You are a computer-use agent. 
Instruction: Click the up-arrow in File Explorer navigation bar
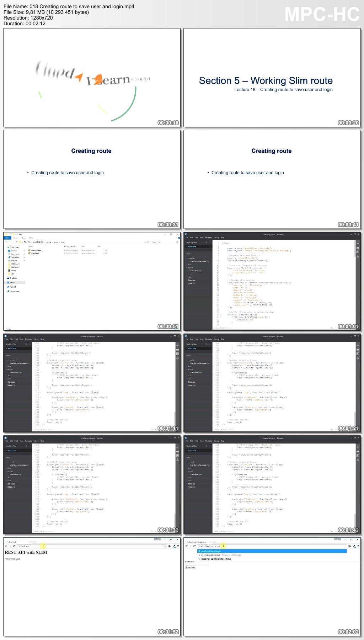[16, 242]
